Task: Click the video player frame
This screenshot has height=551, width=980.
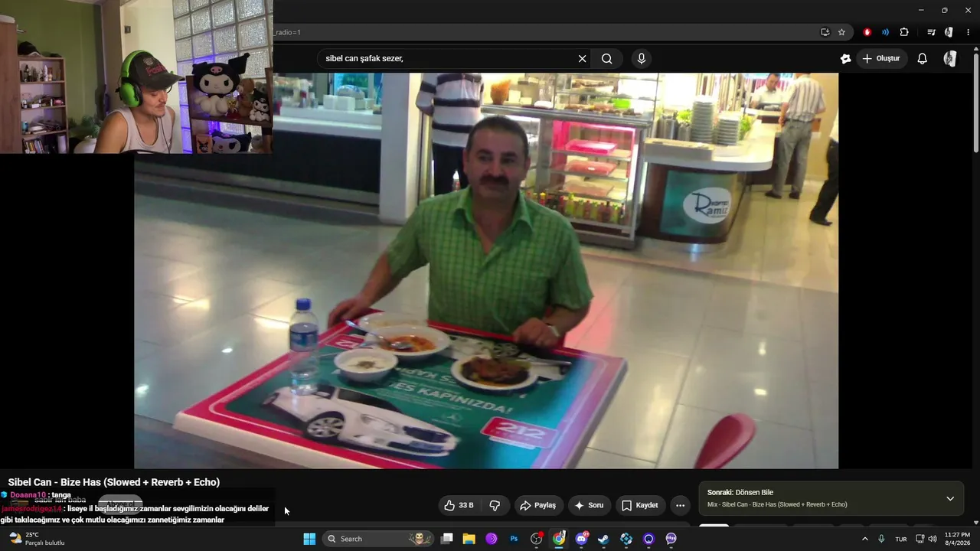Action: tap(486, 270)
